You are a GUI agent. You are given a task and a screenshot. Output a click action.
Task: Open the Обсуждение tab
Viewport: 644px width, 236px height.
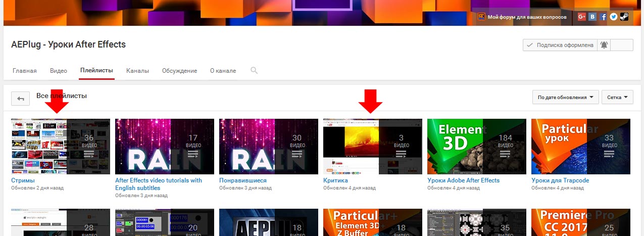point(179,71)
